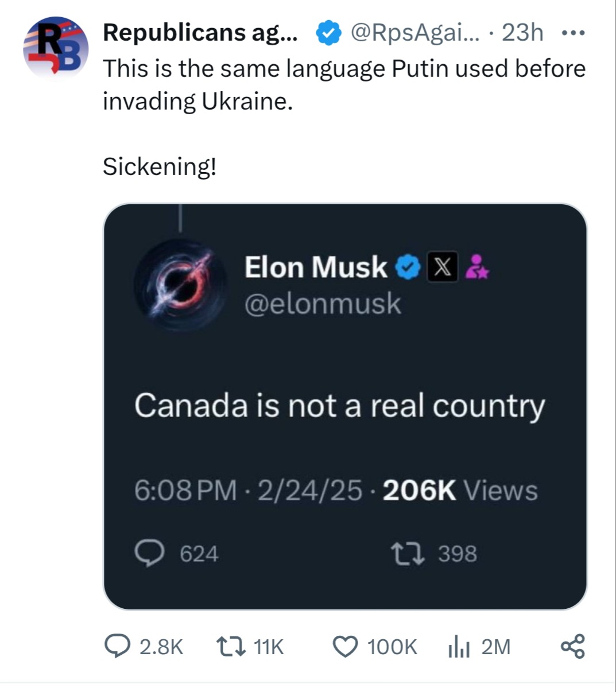
Task: Click the reply bubble icon showing 2.8K
Action: coord(117,647)
